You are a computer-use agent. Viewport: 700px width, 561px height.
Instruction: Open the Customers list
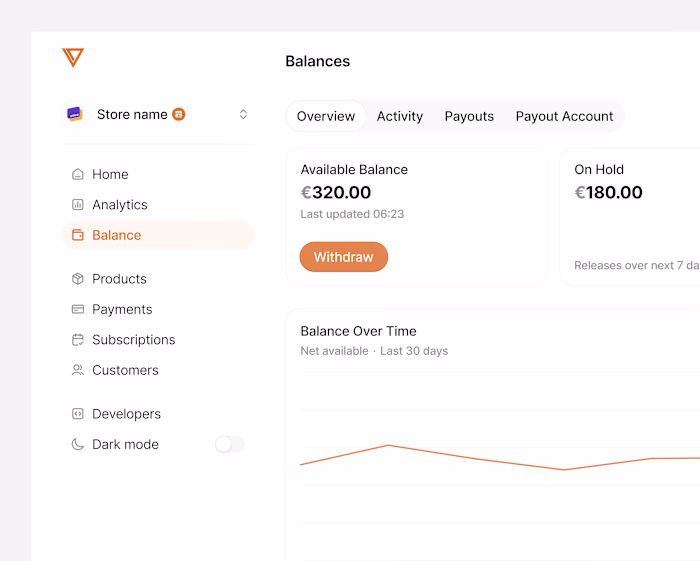tap(125, 370)
